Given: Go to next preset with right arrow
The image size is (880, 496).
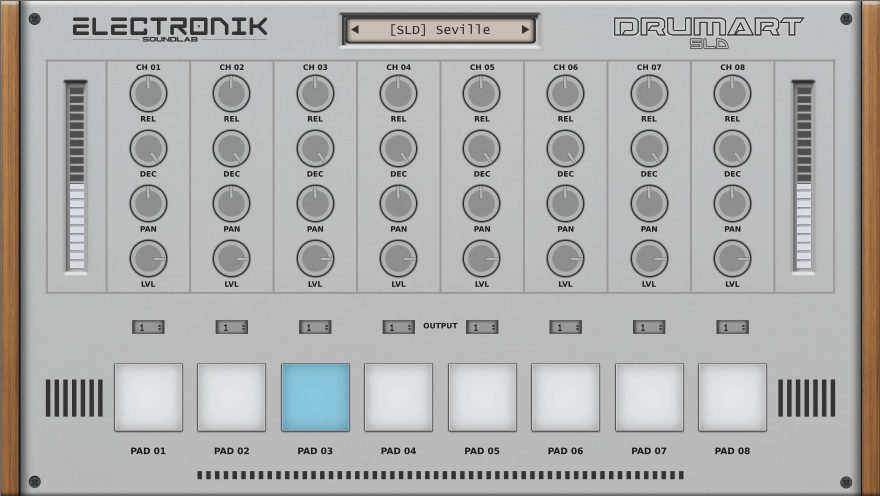Looking at the screenshot, I should [525, 30].
